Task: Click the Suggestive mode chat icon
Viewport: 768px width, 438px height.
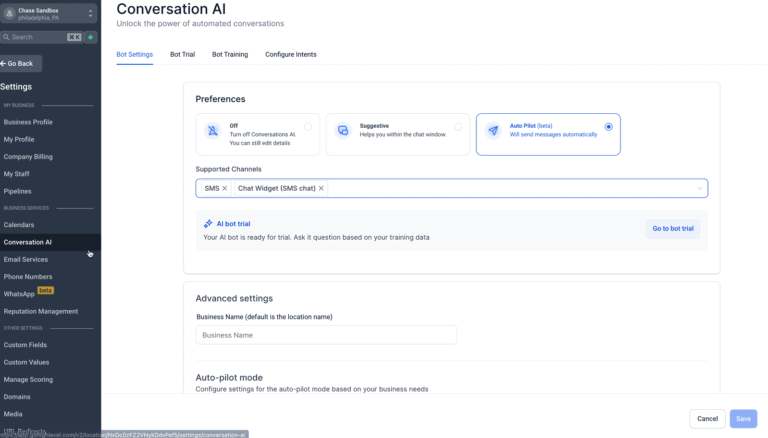Action: [343, 131]
